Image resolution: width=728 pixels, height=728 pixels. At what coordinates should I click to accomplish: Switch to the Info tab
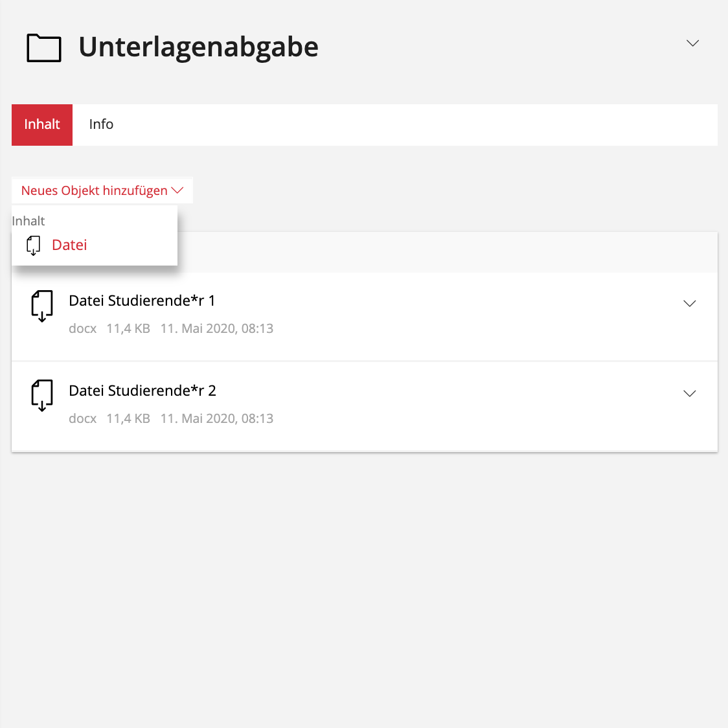pyautogui.click(x=101, y=124)
